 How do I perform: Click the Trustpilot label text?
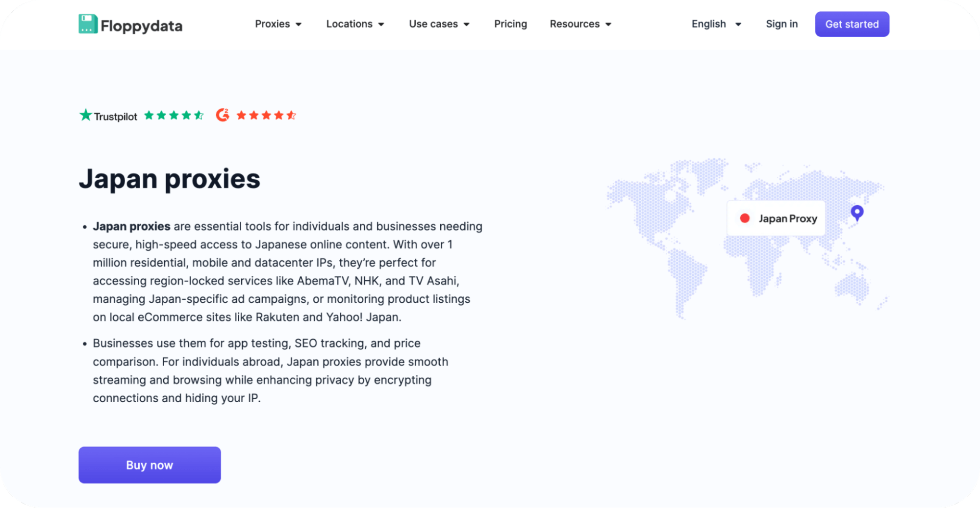click(x=116, y=117)
